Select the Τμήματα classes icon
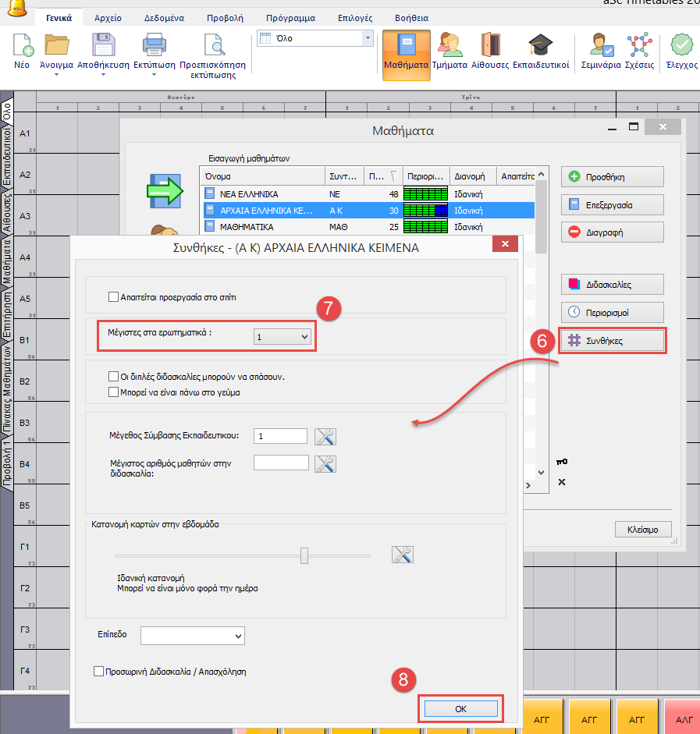Screen dimensions: 700x734 (x=449, y=46)
